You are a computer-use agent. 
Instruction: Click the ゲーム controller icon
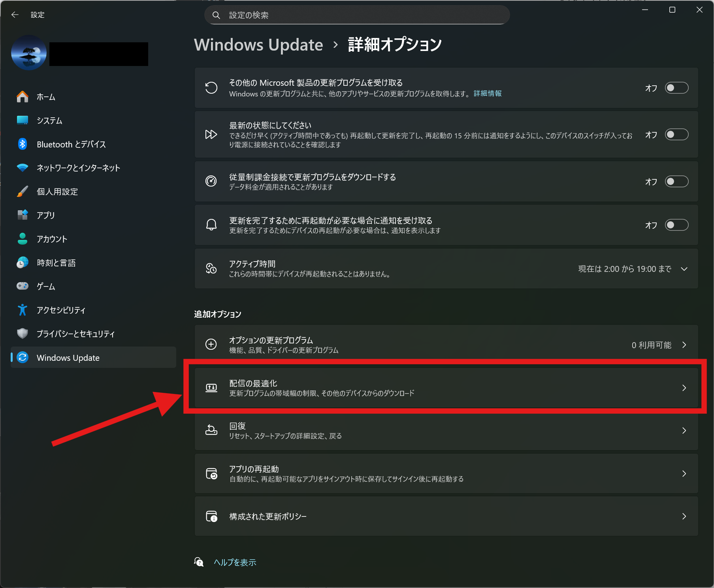(23, 286)
